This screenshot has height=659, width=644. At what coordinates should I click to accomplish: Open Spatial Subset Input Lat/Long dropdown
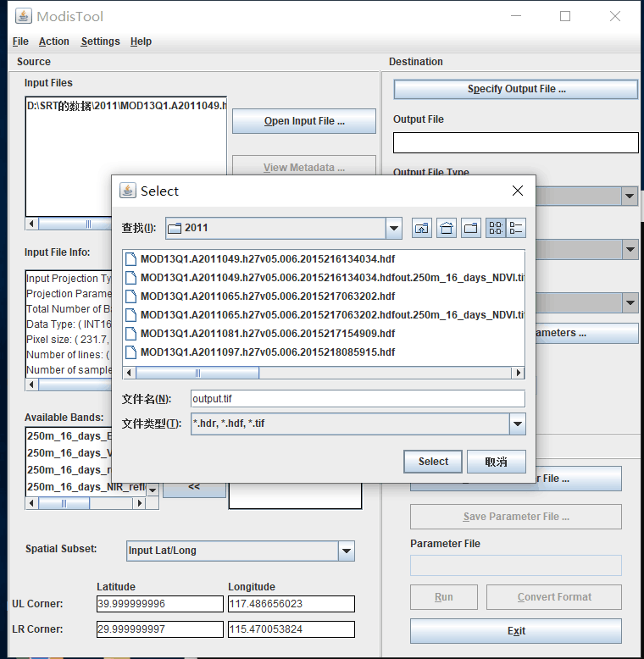click(347, 551)
